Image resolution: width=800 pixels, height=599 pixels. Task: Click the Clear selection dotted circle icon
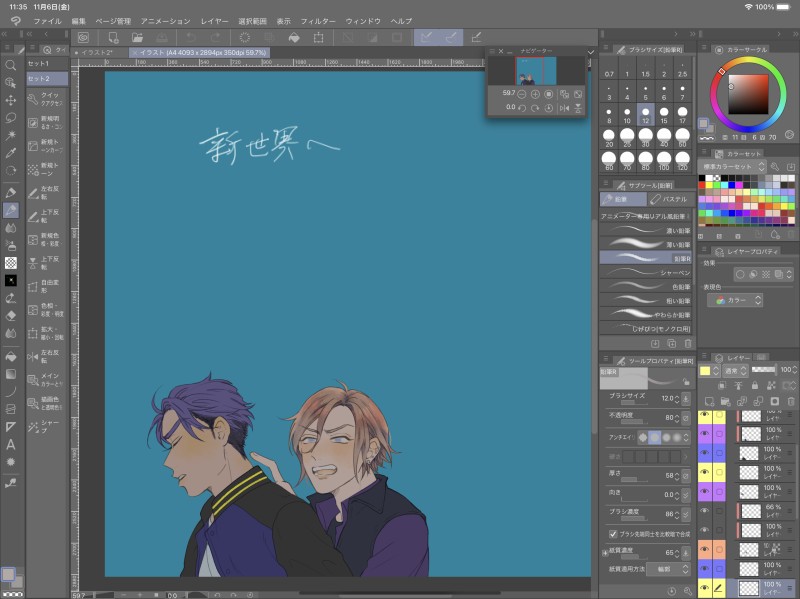(245, 37)
